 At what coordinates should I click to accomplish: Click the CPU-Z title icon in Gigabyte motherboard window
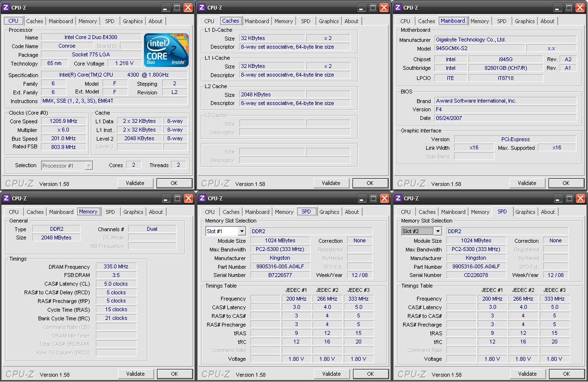(398, 7)
